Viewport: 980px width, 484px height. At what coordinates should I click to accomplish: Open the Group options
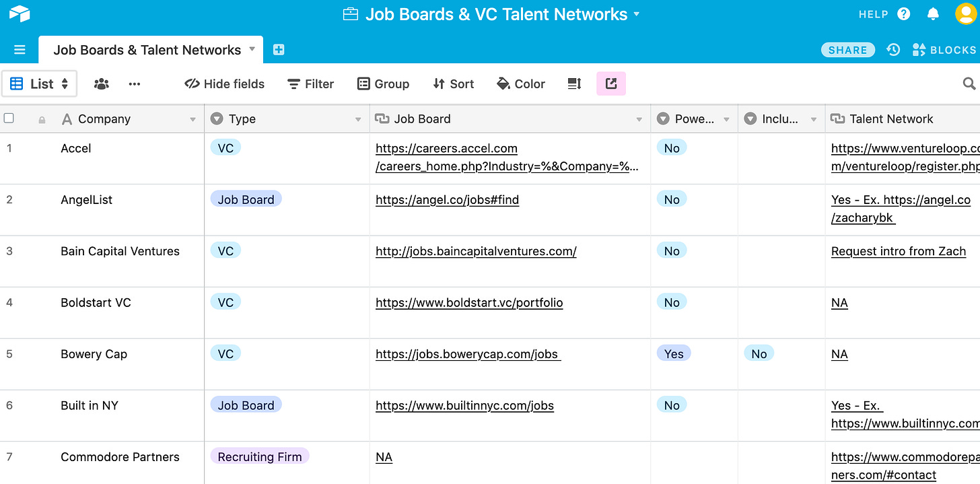383,84
